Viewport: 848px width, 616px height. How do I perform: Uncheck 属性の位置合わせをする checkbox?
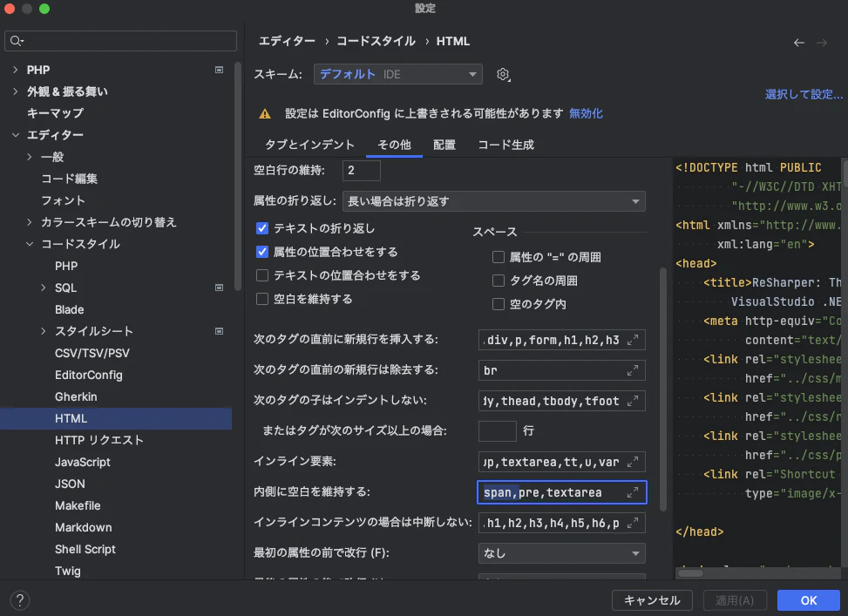click(262, 252)
